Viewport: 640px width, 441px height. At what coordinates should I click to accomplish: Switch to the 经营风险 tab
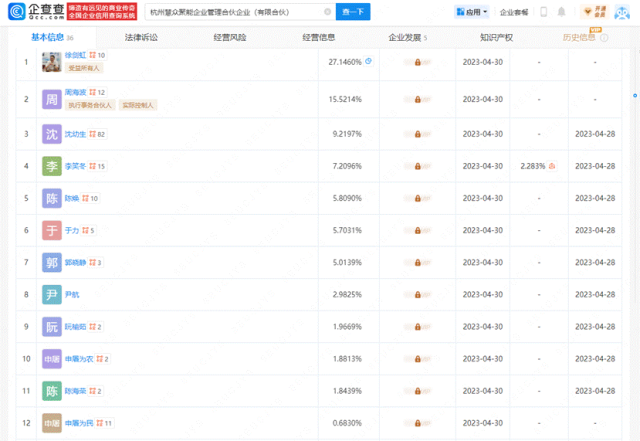point(230,38)
